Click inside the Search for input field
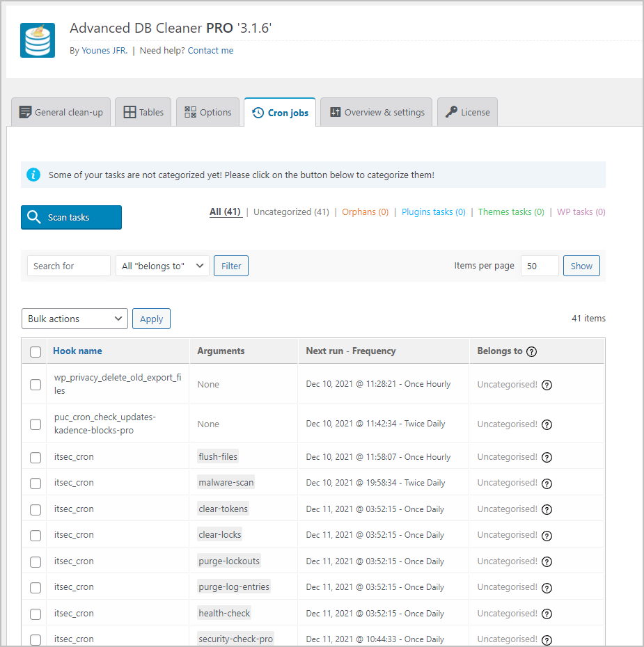Screen dimensions: 644x647 pos(68,265)
